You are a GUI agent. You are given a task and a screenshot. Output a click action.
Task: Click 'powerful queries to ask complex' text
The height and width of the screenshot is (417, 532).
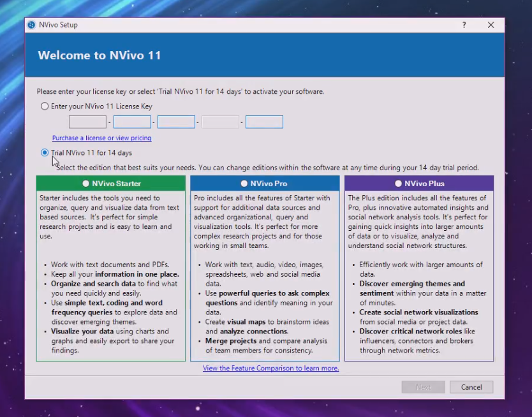tap(274, 293)
